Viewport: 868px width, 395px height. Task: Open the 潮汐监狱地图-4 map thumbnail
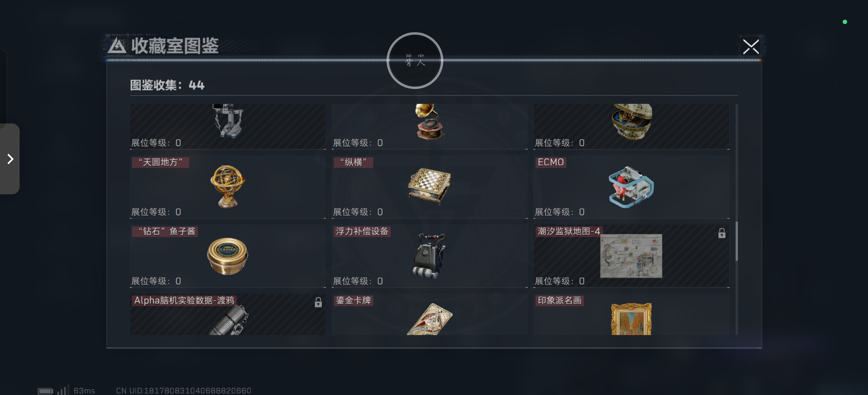(x=631, y=256)
